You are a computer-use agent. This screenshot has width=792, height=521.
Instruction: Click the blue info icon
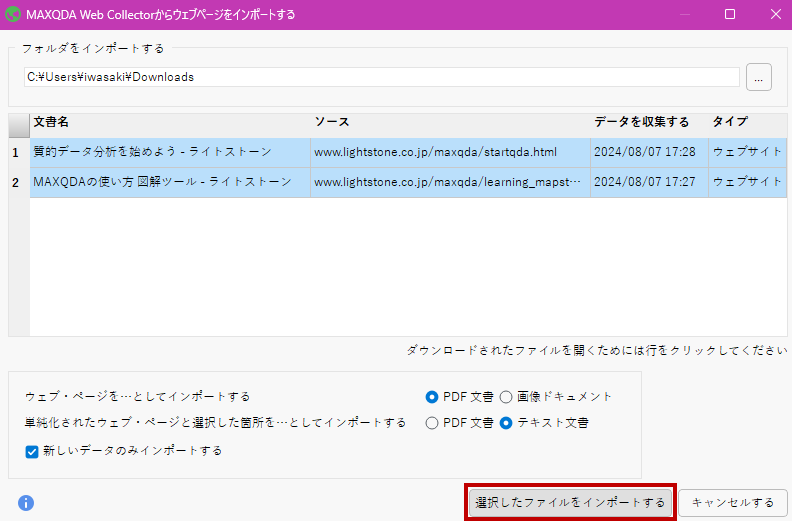pos(26,503)
